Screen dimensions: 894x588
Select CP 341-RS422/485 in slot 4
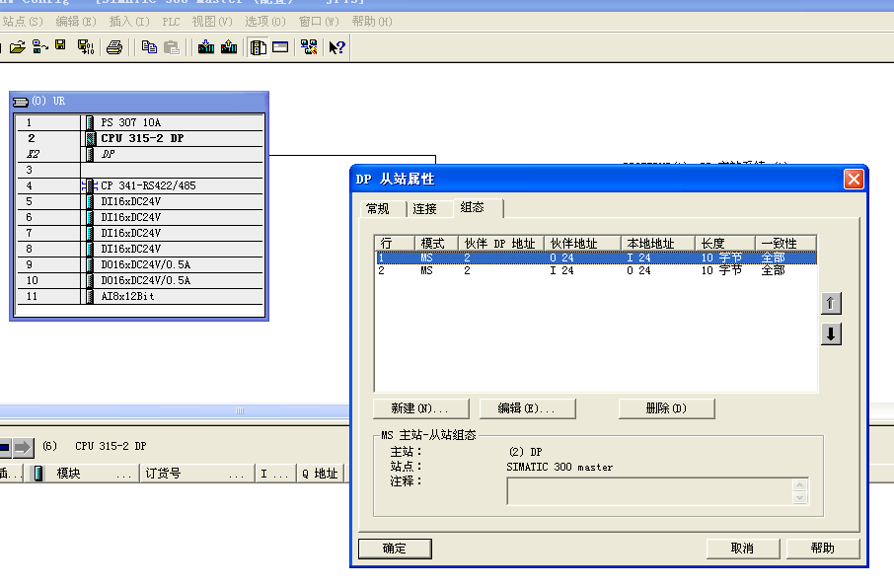140,185
